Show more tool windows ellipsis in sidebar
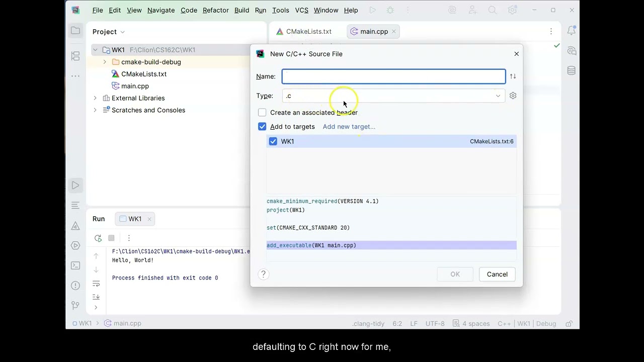This screenshot has height=362, width=644. [x=75, y=76]
